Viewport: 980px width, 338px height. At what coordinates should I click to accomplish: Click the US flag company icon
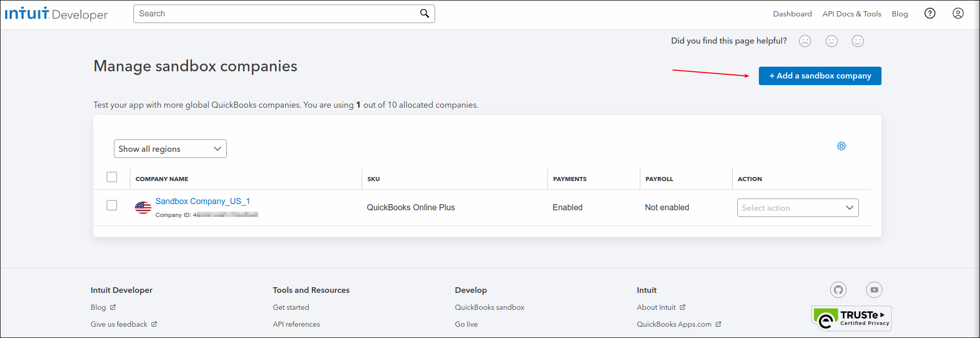tap(143, 208)
